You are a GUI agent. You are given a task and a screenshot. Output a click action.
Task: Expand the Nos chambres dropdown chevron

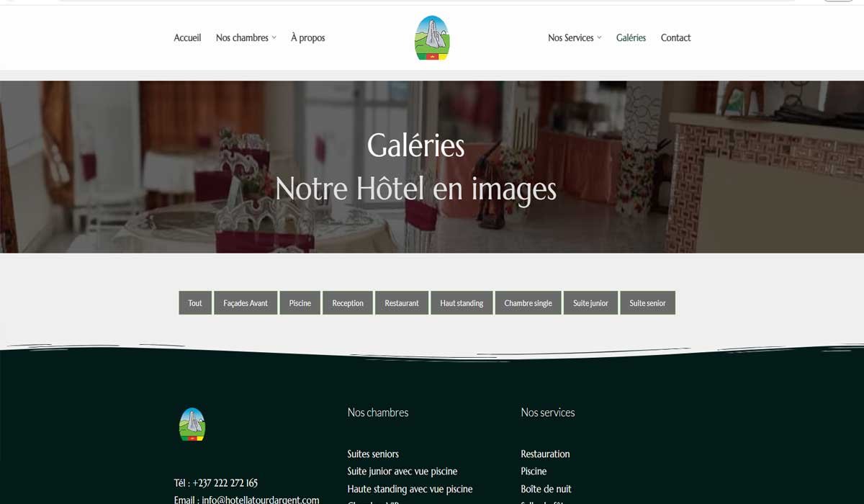[274, 37]
